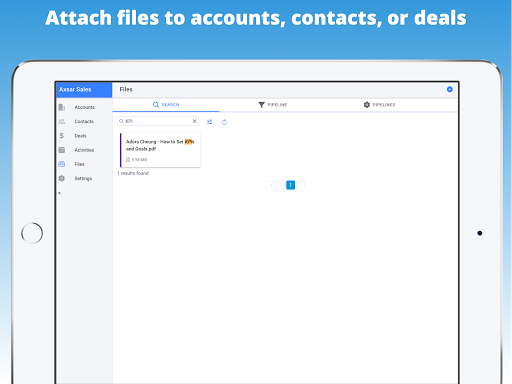Switch to the Search tab
Viewport: 512px width, 384px height.
click(166, 105)
